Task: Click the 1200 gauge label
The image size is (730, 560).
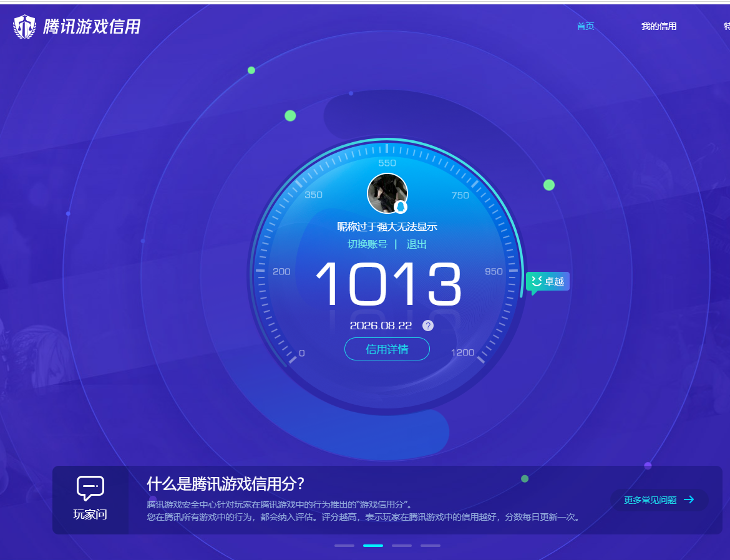Action: (x=462, y=353)
